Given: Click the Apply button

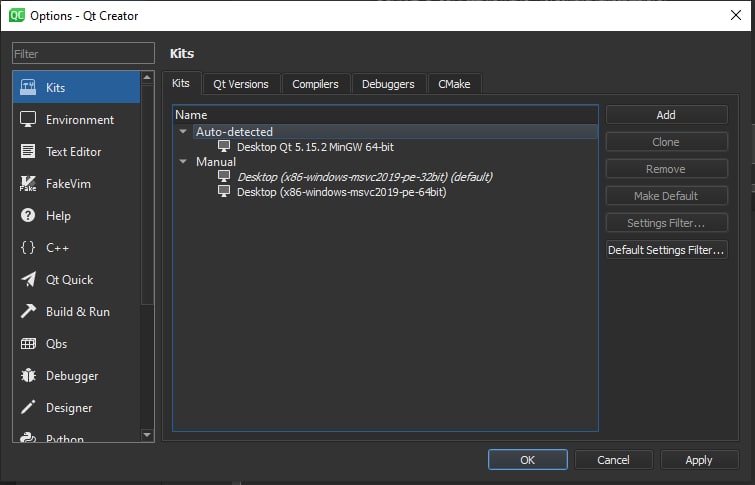Looking at the screenshot, I should coord(699,460).
